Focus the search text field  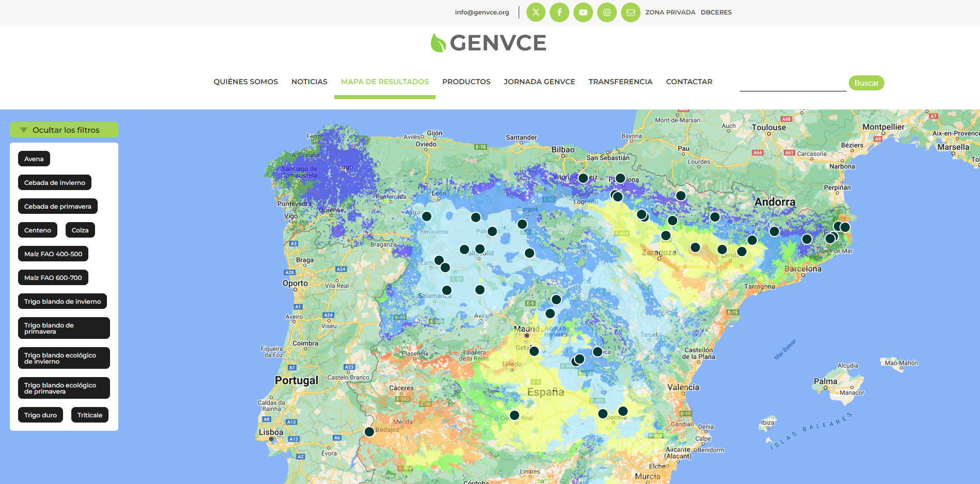click(x=793, y=83)
